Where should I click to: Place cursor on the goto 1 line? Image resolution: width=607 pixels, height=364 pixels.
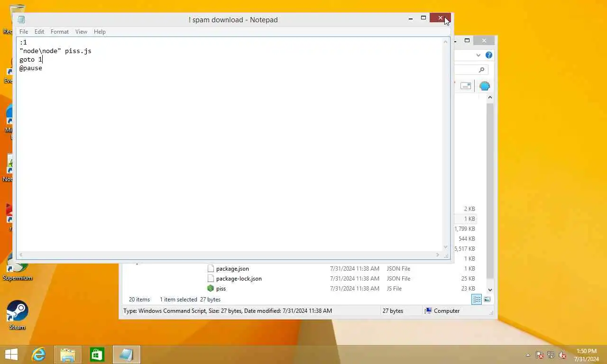[31, 59]
